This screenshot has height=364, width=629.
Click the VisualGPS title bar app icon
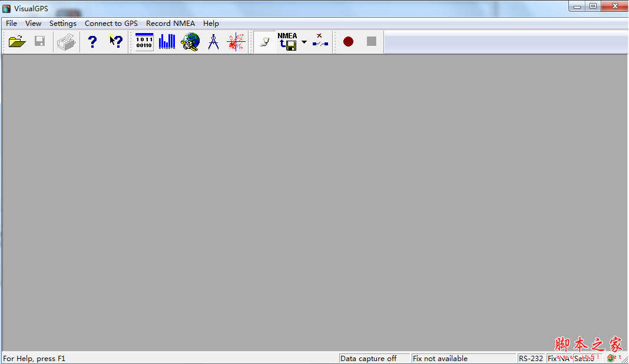coord(6,8)
